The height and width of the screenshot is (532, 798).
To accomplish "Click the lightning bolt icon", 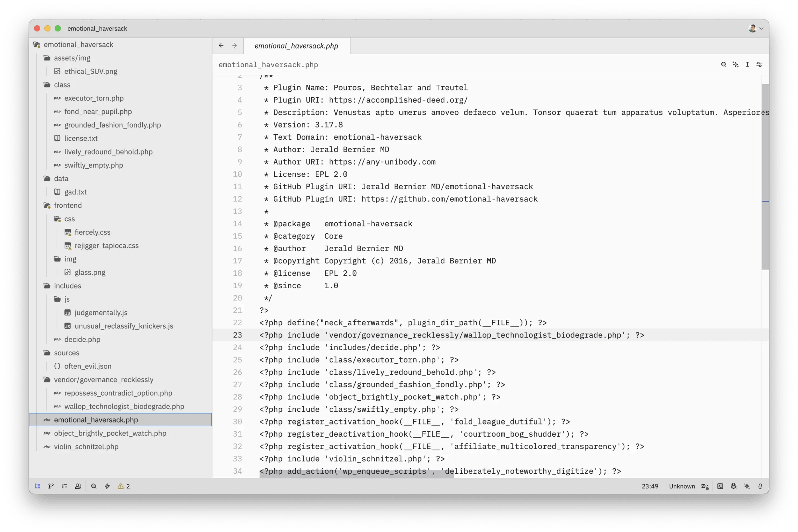I will click(107, 486).
